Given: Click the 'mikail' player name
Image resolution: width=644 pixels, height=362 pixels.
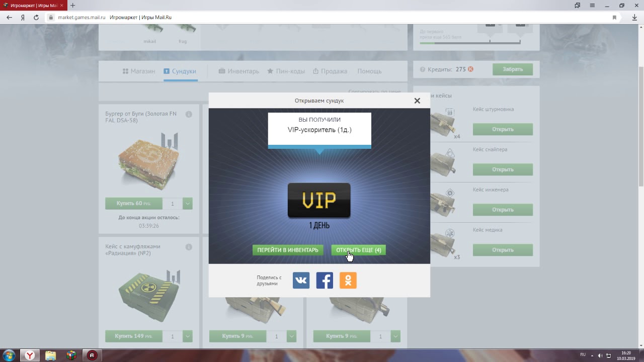Looking at the screenshot, I should click(x=149, y=41).
